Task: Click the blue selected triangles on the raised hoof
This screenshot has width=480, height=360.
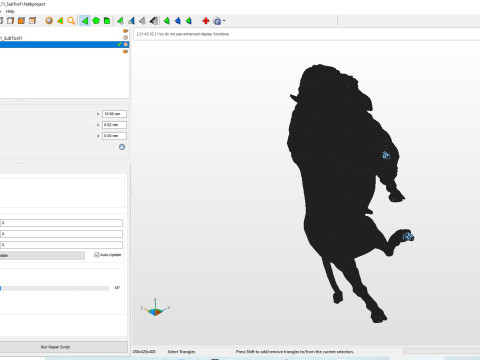Action: pos(408,237)
